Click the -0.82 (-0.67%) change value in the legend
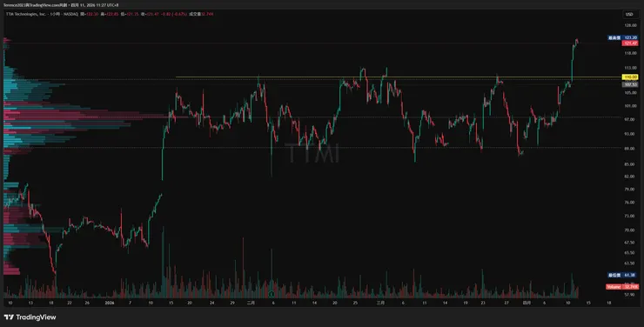The height and width of the screenshot is (327, 644). (175, 14)
